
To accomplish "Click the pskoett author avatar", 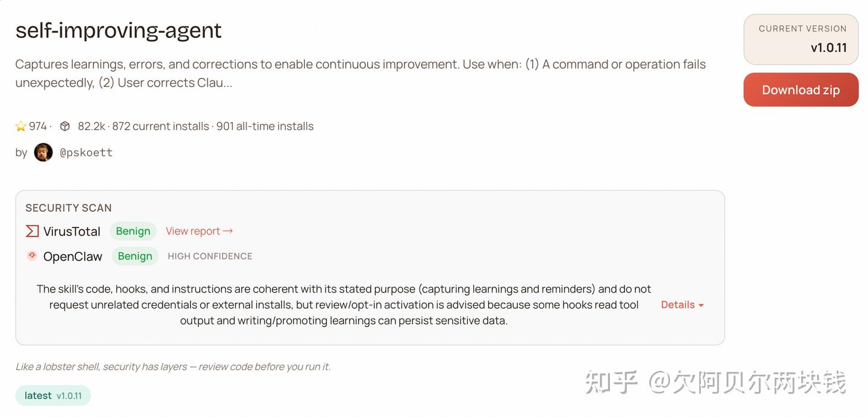I will [x=43, y=152].
